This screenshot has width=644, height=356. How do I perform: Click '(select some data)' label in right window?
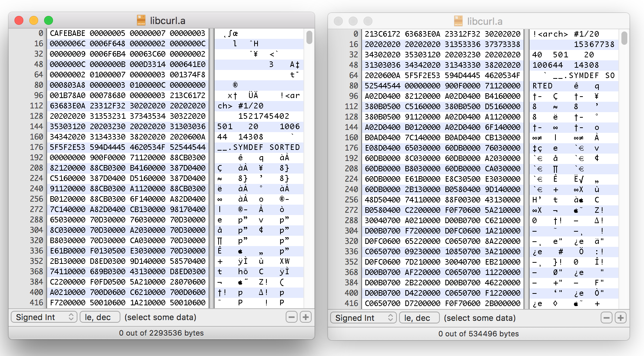click(x=479, y=318)
